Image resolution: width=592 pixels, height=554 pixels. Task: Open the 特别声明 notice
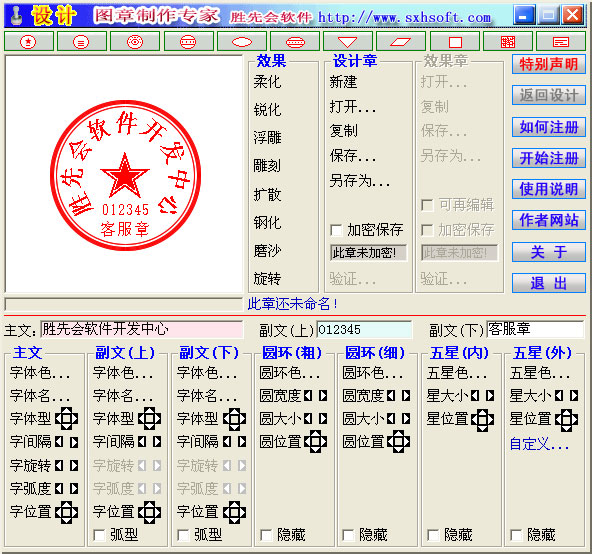click(549, 64)
